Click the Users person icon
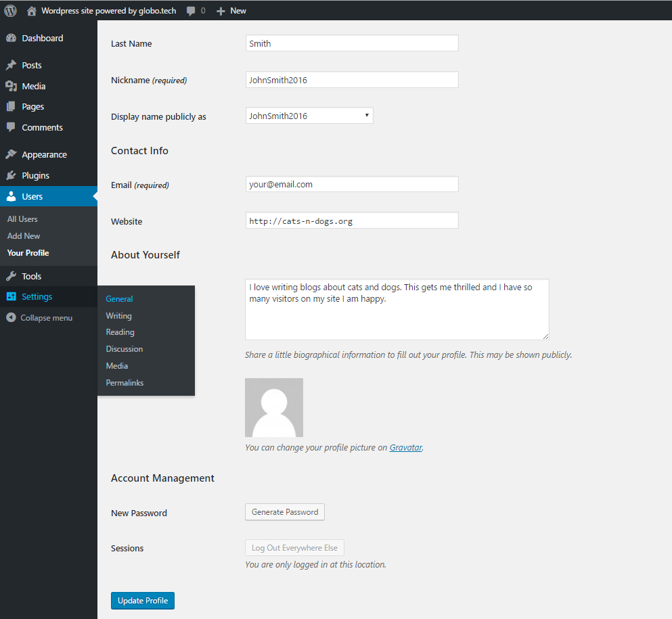The width and height of the screenshot is (672, 619). [x=11, y=196]
